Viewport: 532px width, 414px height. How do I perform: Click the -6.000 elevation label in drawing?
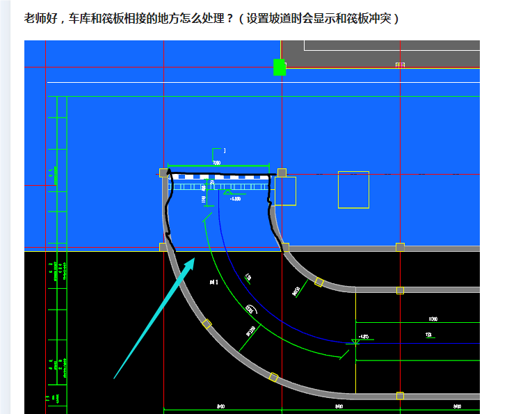click(x=235, y=199)
